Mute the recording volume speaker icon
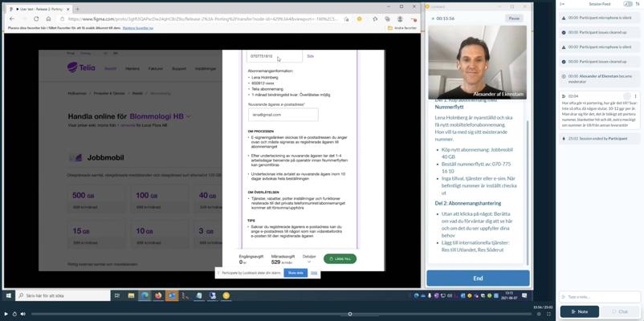 23,314
